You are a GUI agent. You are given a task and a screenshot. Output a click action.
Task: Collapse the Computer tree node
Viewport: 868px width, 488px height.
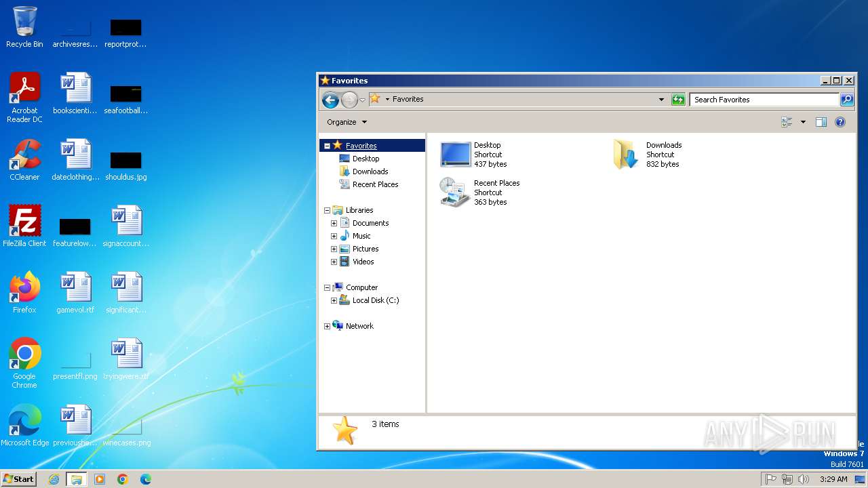point(327,287)
